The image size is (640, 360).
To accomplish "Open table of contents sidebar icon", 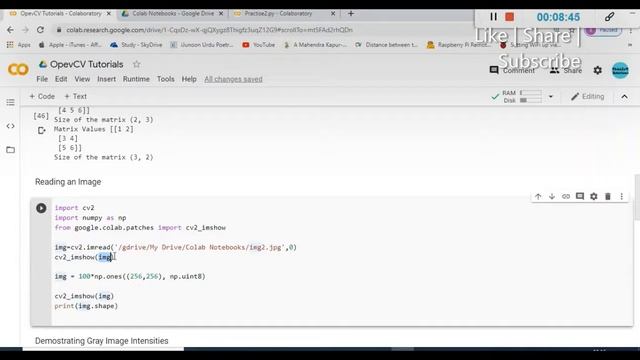I will click(11, 102).
